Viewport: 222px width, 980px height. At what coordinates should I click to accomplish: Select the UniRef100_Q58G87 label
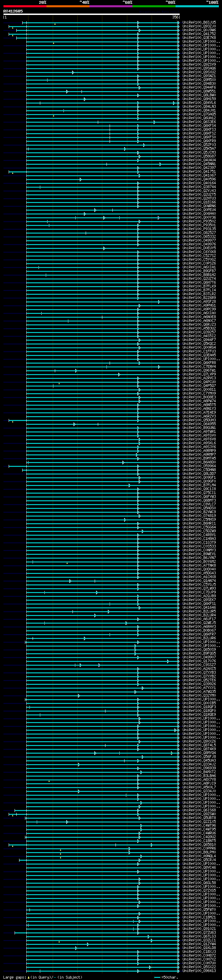coord(199,156)
